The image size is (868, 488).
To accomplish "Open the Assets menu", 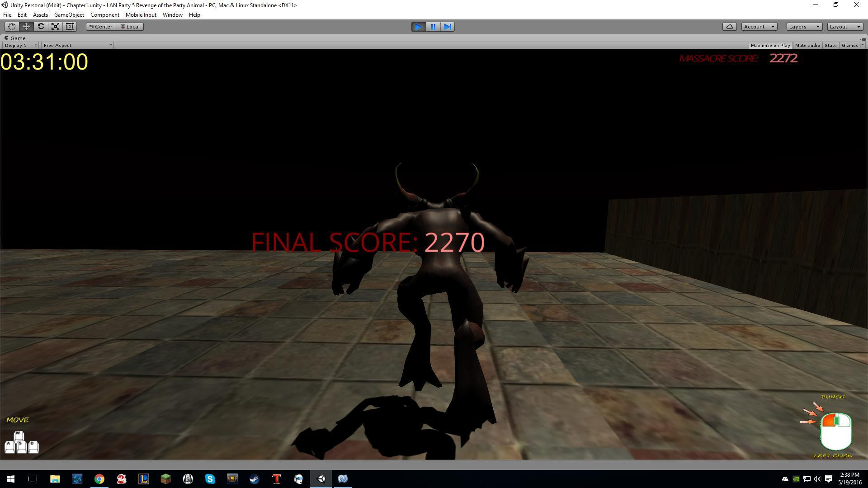I will click(x=40, y=15).
